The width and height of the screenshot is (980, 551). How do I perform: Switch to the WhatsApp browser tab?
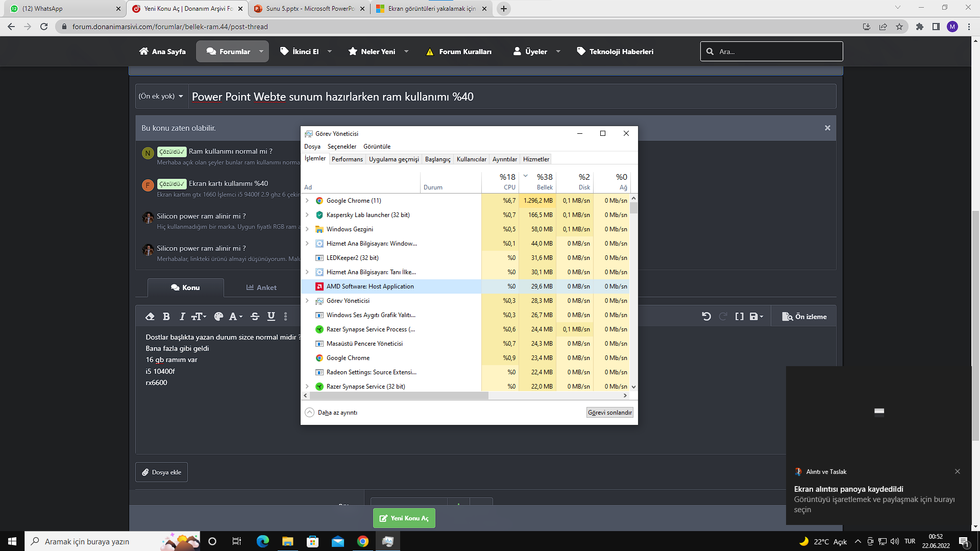coord(66,9)
